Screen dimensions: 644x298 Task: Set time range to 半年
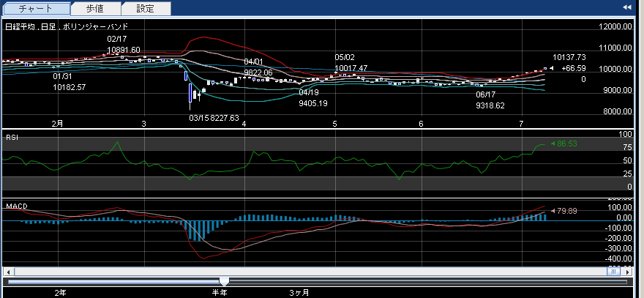[220, 292]
